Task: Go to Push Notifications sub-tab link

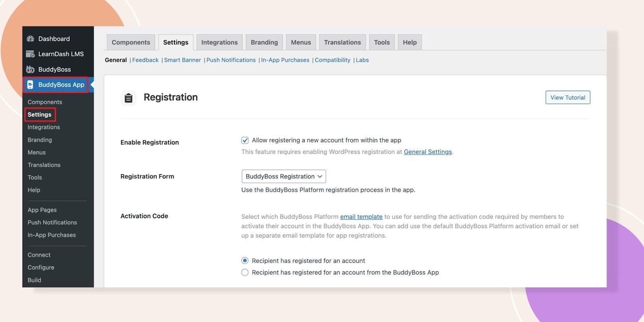Action: coord(231,60)
